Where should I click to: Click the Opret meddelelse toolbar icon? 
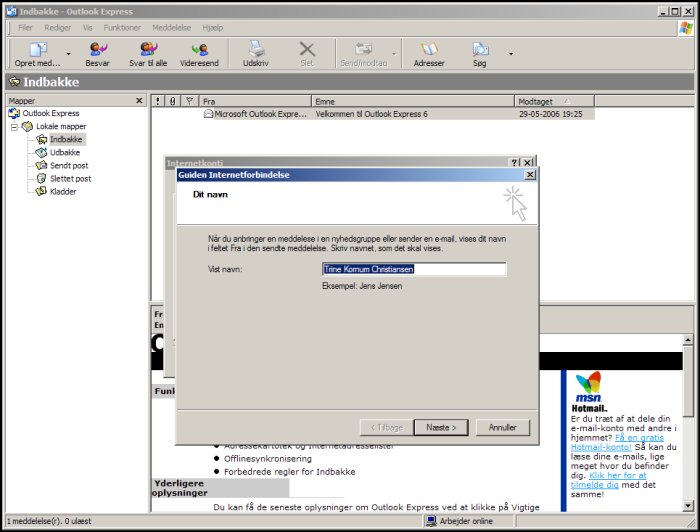37,48
